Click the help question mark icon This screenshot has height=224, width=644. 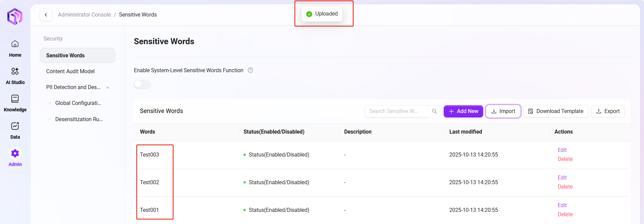tap(251, 70)
